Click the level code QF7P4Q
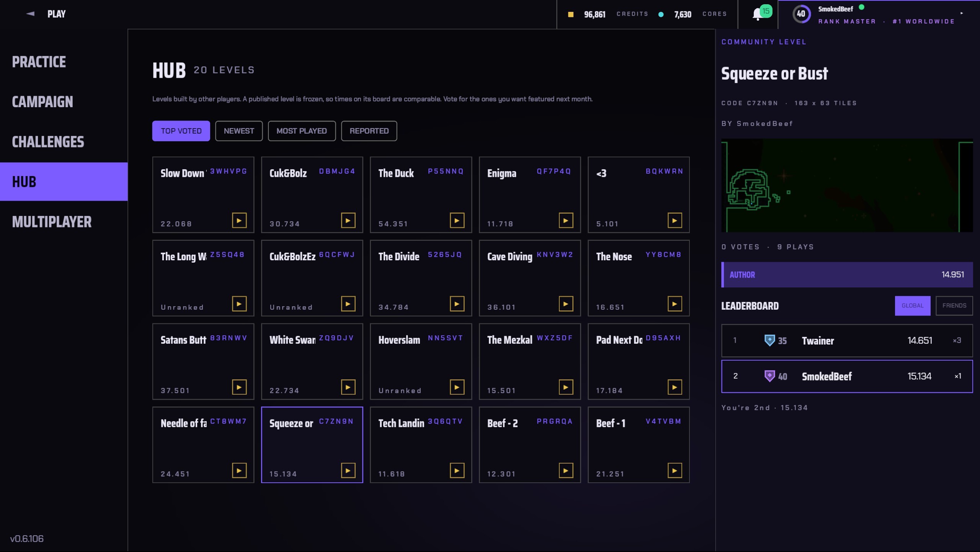The height and width of the screenshot is (552, 980). click(554, 171)
